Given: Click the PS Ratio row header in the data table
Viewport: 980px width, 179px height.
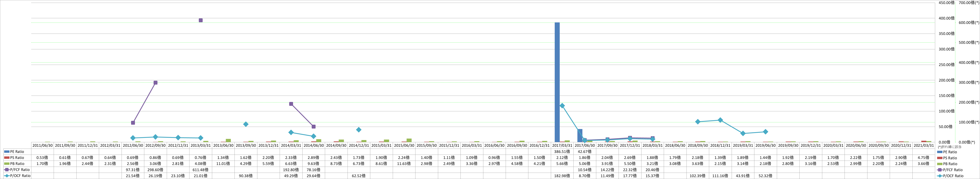Looking at the screenshot, I should [x=17, y=158].
